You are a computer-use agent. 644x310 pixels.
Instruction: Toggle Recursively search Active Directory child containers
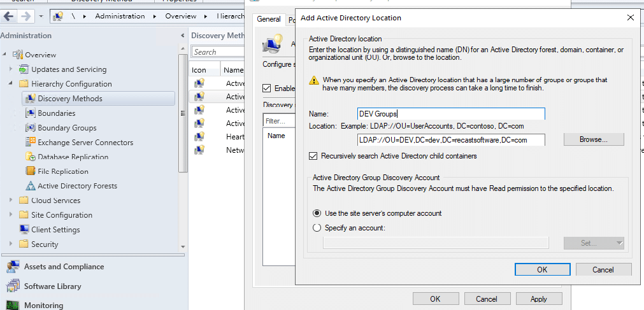pyautogui.click(x=313, y=156)
